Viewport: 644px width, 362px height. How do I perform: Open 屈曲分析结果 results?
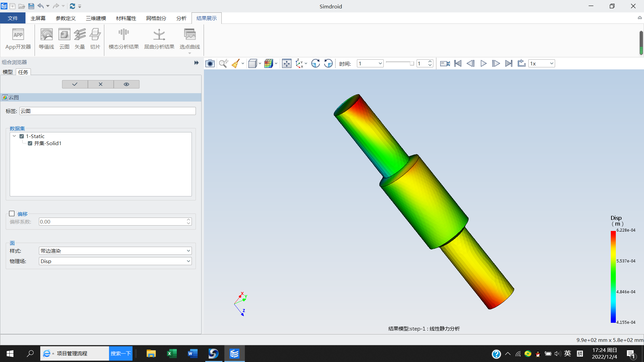(159, 39)
